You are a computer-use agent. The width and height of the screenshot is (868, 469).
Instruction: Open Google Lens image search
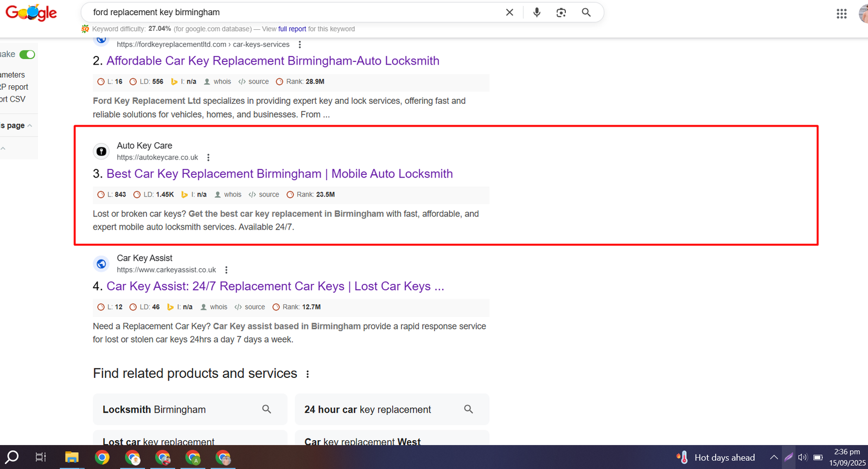(561, 12)
